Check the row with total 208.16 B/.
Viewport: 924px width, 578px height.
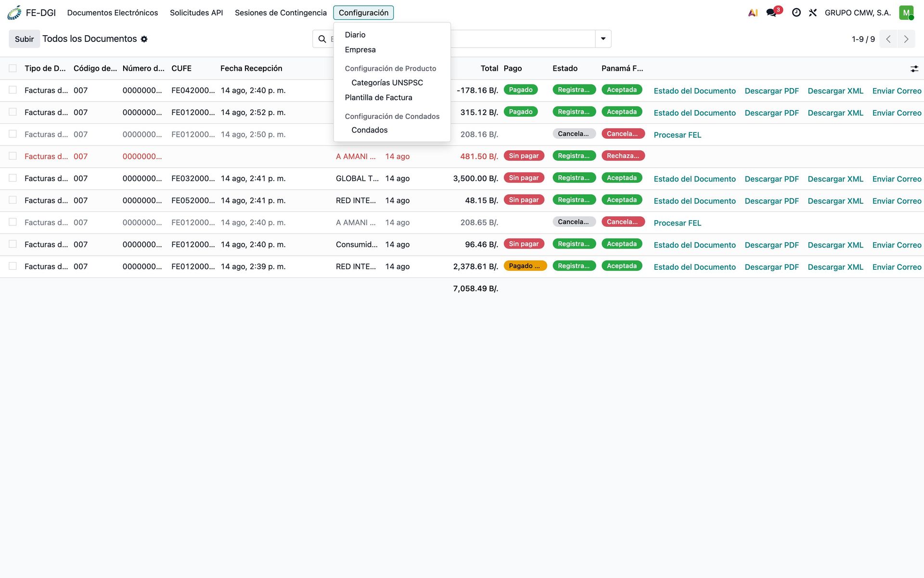13,134
